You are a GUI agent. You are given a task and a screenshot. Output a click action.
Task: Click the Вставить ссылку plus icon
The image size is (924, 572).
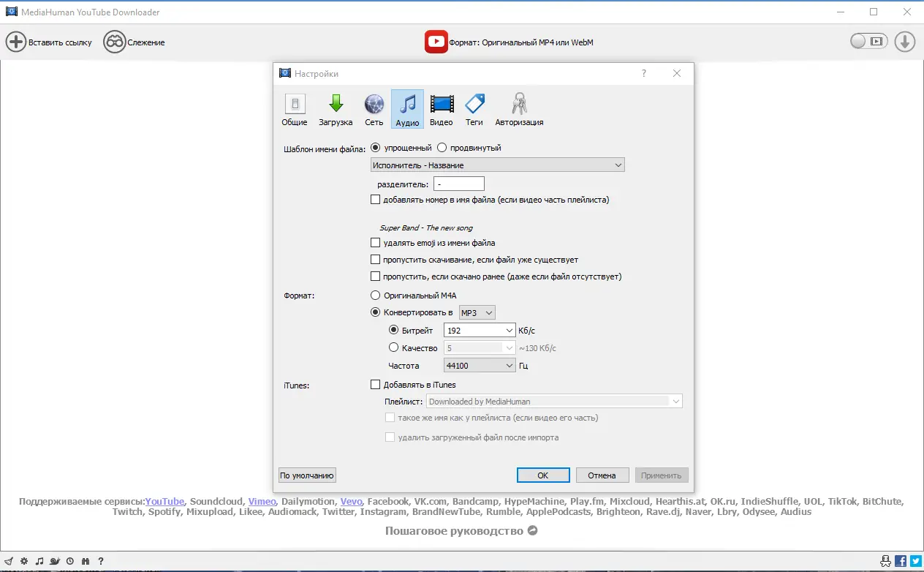[x=16, y=42]
